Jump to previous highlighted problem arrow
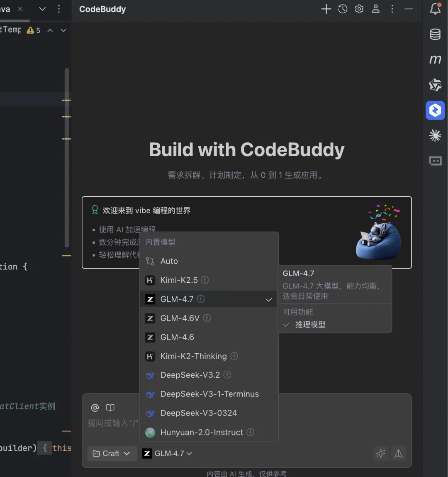The height and width of the screenshot is (477, 448). click(x=50, y=30)
